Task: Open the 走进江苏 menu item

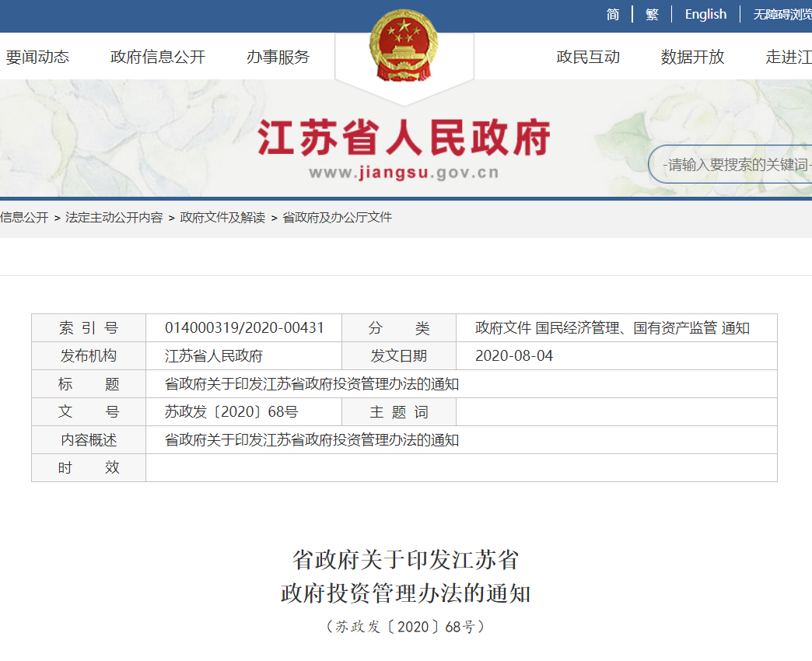Action: coord(788,57)
